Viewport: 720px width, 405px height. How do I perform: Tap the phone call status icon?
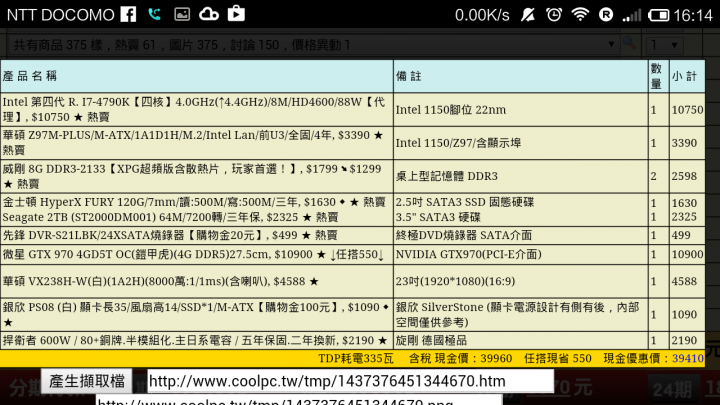(x=155, y=14)
